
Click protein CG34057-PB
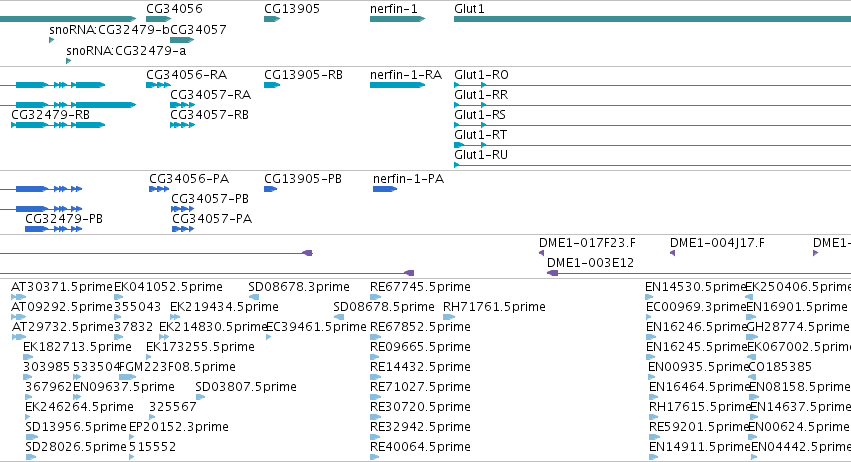tap(210, 199)
